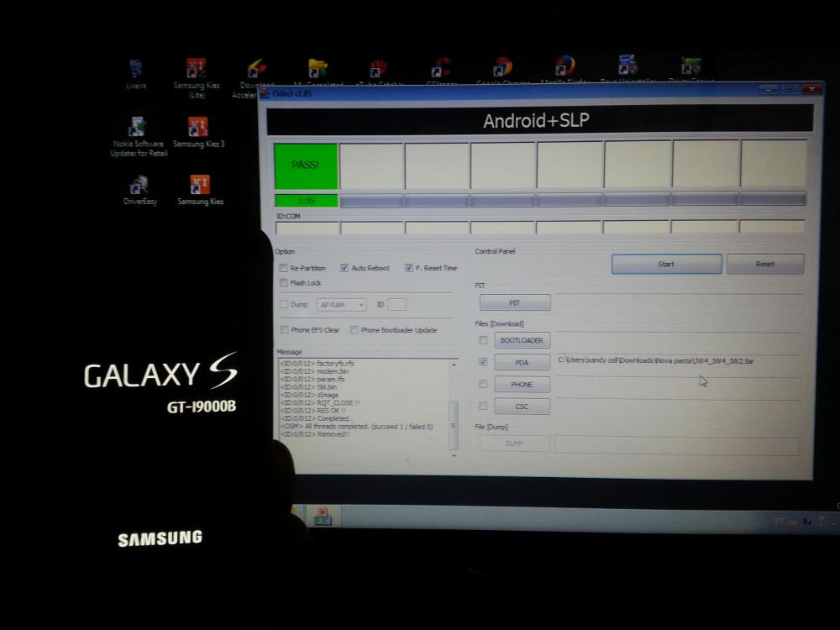840x630 pixels.
Task: Open the Nokia Software Updater for Retail shortcut
Action: [139, 137]
